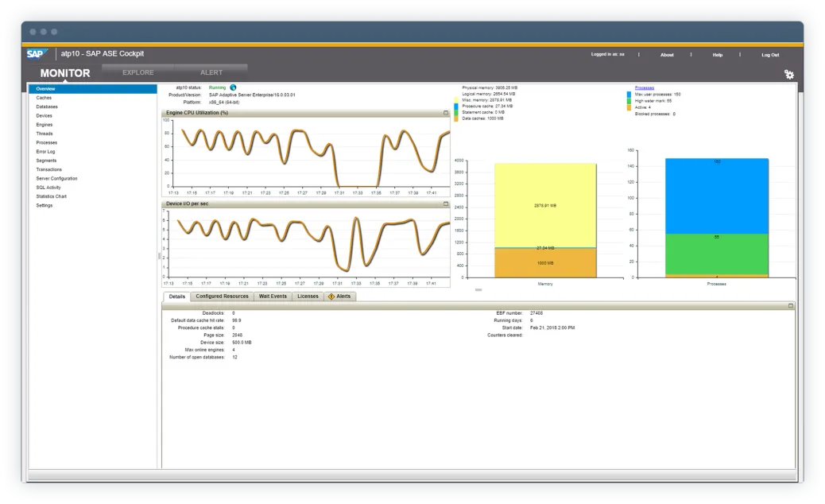Maximize the Device I/O per sec chart

coord(445,204)
